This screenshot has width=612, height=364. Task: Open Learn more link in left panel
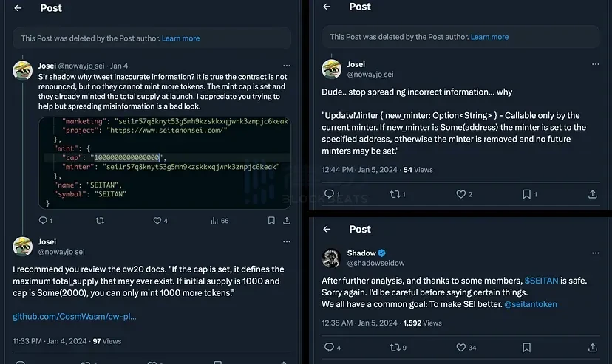click(181, 38)
